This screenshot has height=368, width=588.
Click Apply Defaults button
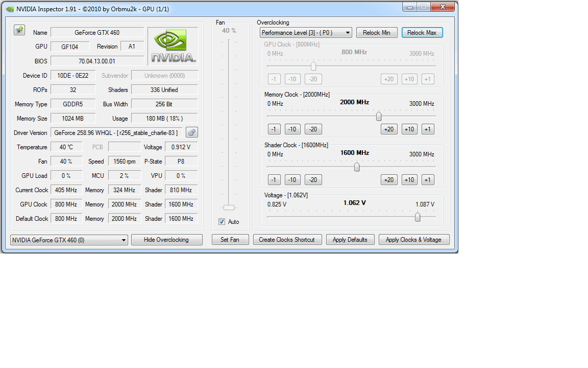pyautogui.click(x=350, y=240)
